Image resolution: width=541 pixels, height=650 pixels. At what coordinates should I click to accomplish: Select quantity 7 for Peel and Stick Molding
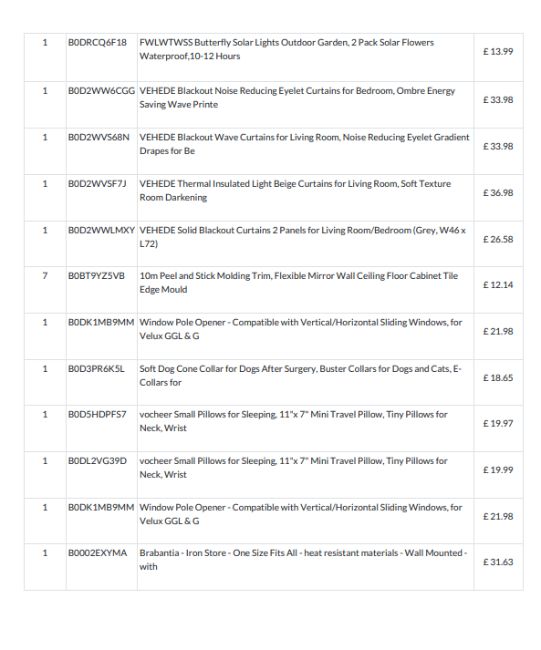click(x=45, y=276)
